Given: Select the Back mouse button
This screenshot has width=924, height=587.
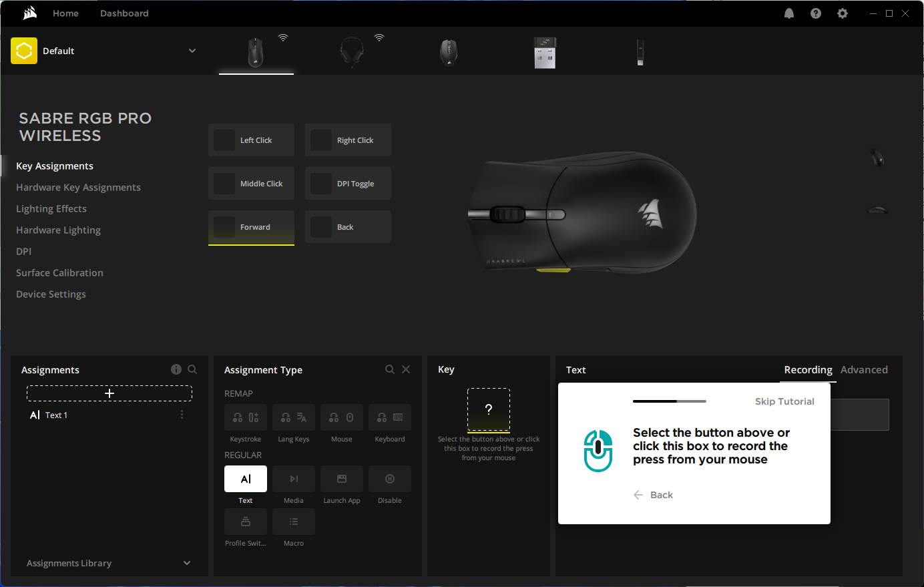Looking at the screenshot, I should tap(348, 227).
